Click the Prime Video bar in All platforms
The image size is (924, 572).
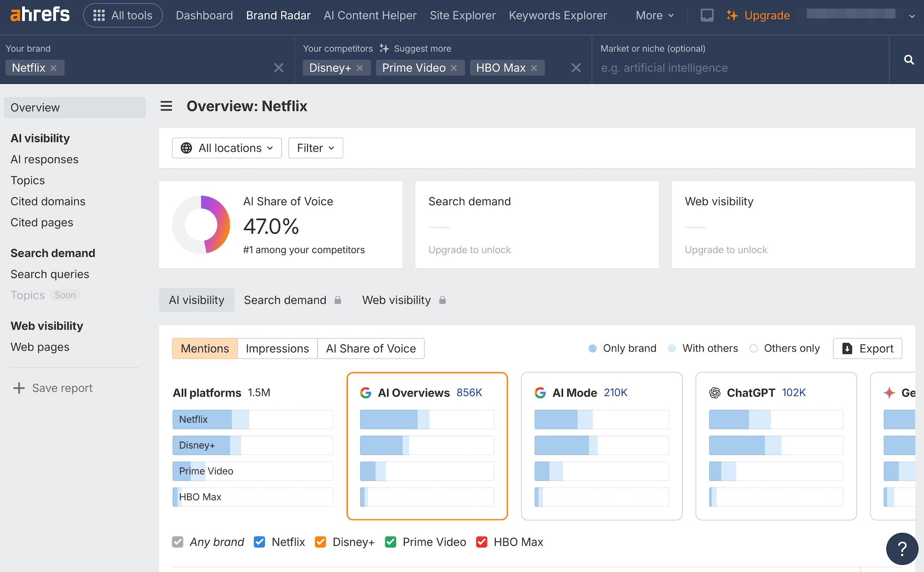(x=252, y=471)
